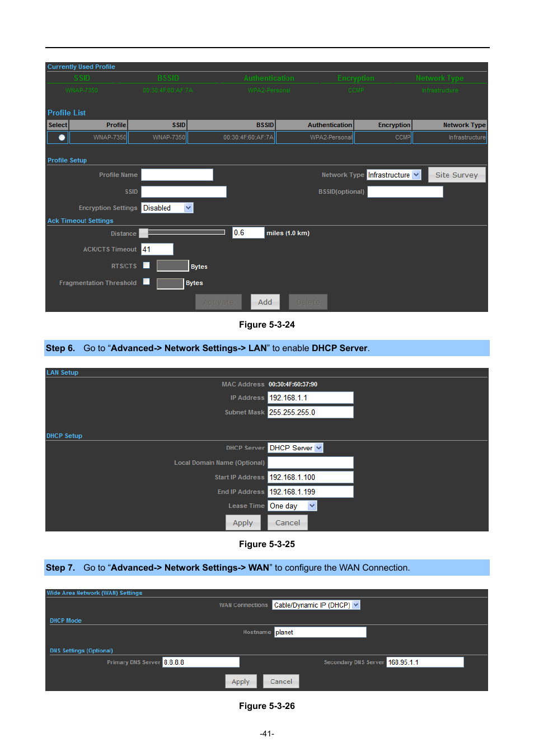Click WPA2-Personal cell in the Profile List row

point(315,137)
